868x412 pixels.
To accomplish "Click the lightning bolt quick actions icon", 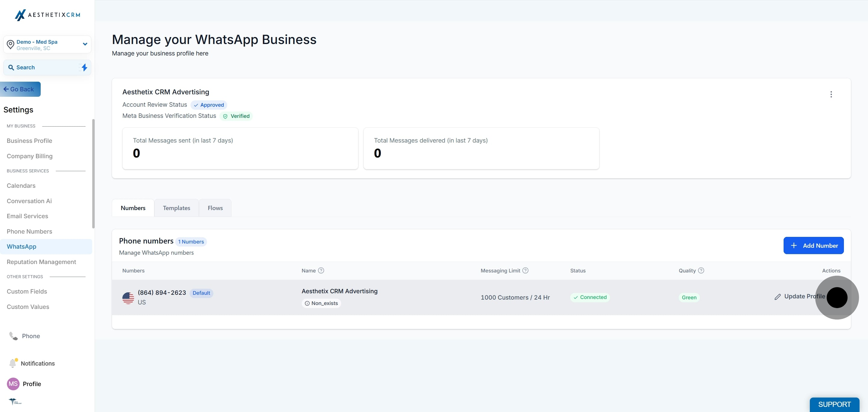I will click(84, 68).
